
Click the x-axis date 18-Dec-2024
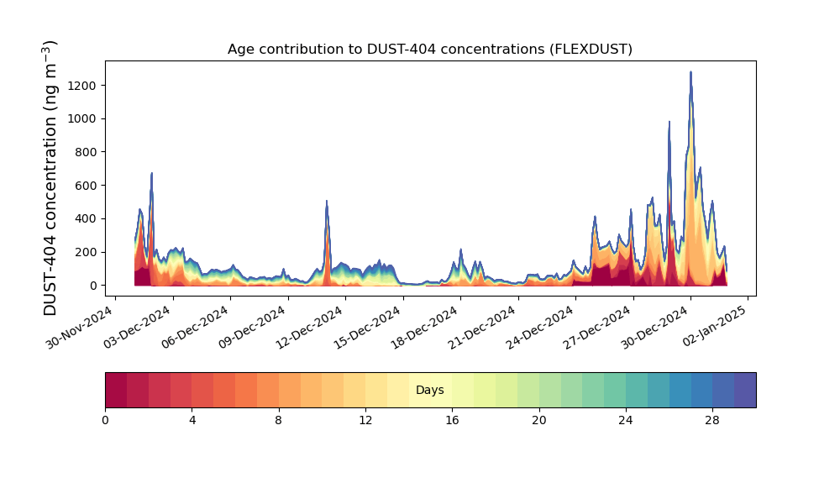[424, 328]
